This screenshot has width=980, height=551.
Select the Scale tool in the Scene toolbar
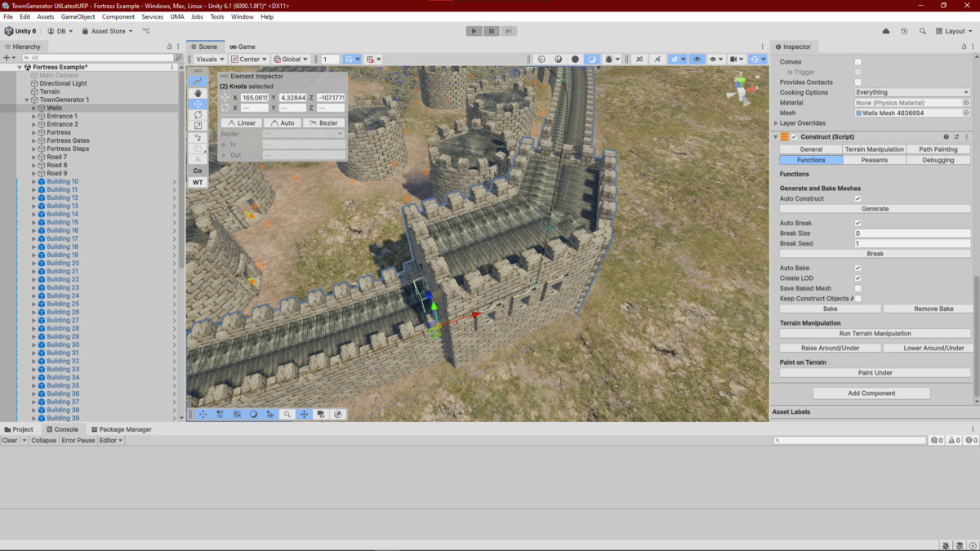click(x=198, y=126)
